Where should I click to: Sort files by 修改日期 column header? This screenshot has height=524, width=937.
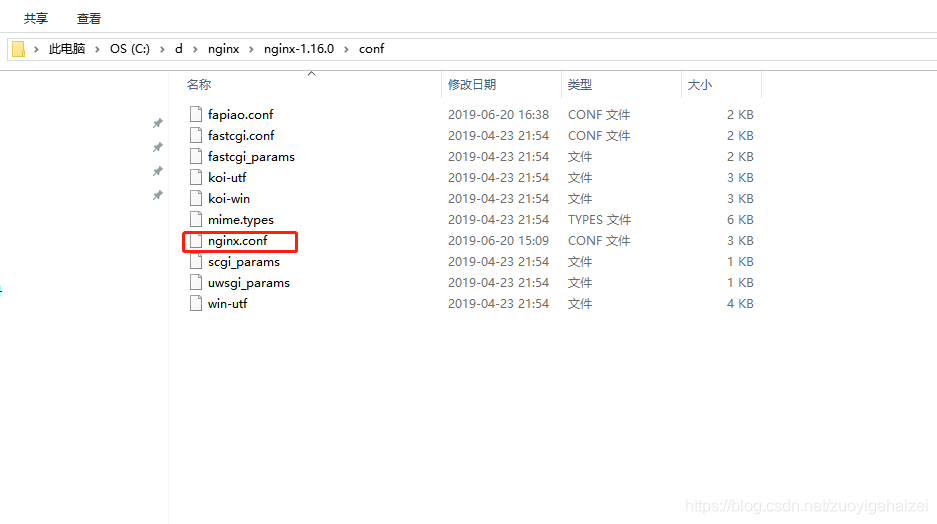pyautogui.click(x=472, y=85)
